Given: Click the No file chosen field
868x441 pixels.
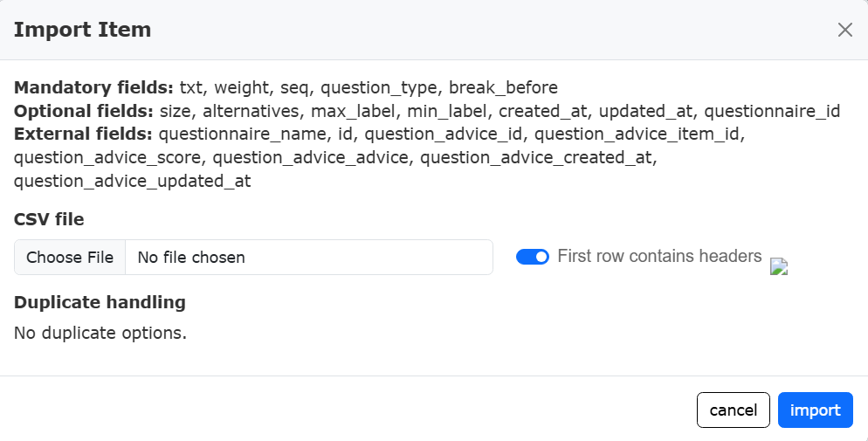Looking at the screenshot, I should pos(309,258).
